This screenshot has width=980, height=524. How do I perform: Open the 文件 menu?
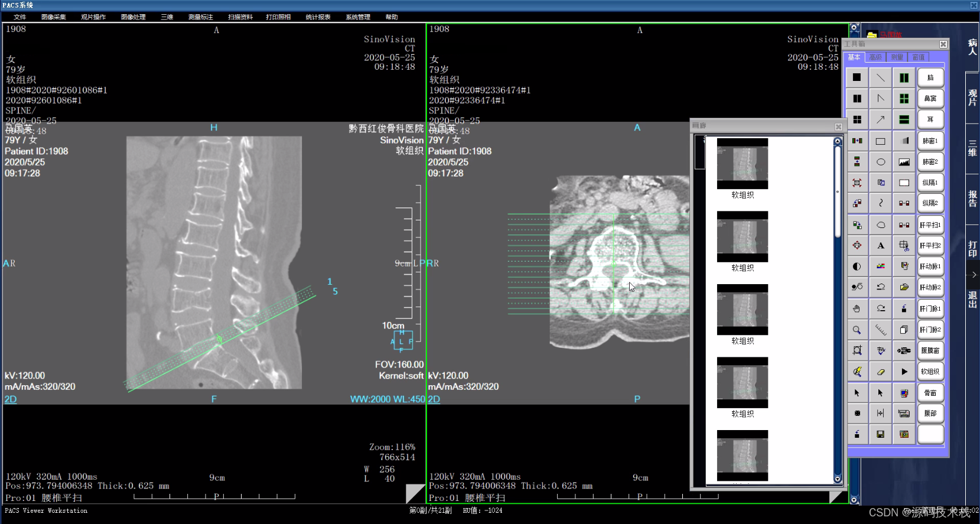(x=19, y=17)
